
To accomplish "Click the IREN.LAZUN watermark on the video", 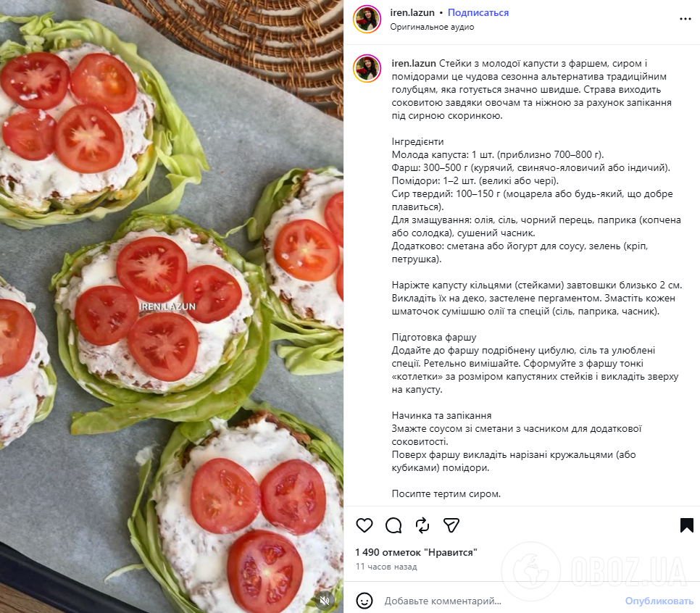I will pyautogui.click(x=167, y=306).
